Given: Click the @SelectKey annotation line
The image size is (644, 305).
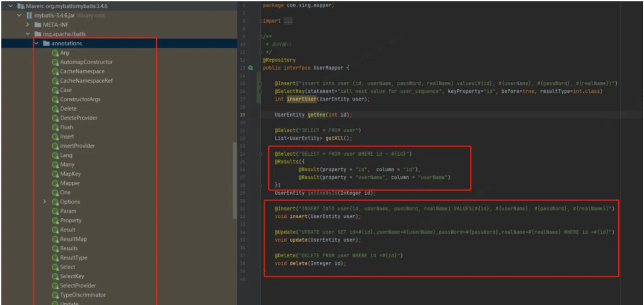Looking at the screenshot, I should click(x=438, y=91).
